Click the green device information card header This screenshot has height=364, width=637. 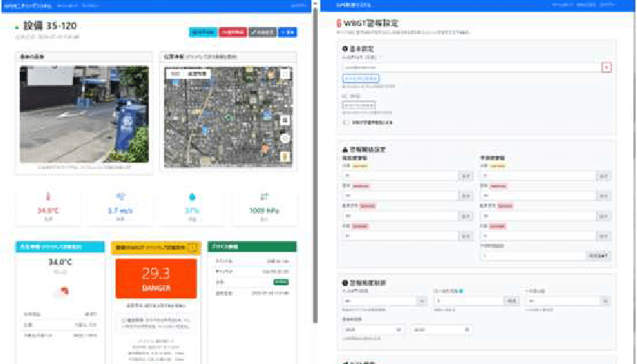252,246
